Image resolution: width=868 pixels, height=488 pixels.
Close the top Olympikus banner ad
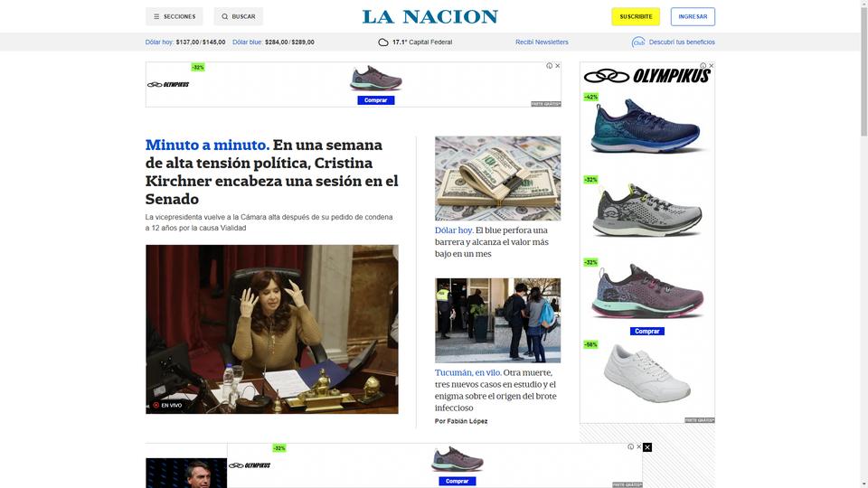coord(558,66)
